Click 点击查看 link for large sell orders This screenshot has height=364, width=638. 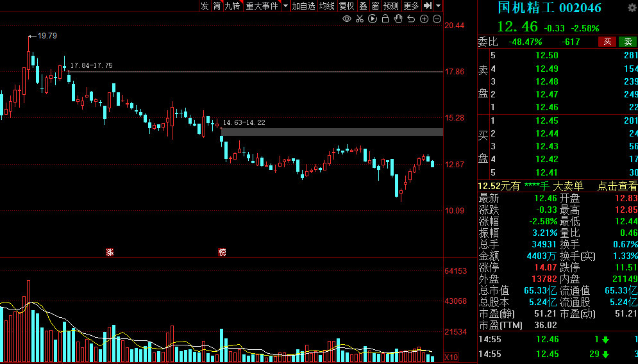[x=617, y=186]
